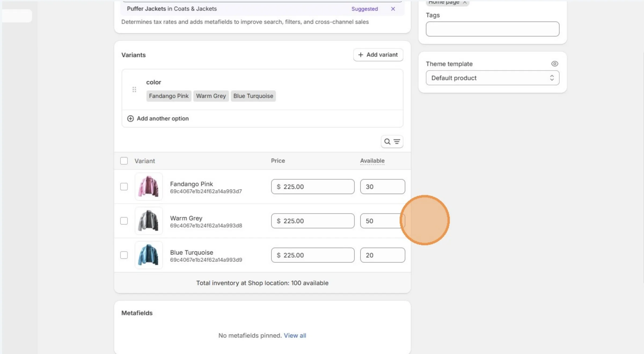Open the Default product template dropdown
The height and width of the screenshot is (354, 644).
pos(492,78)
